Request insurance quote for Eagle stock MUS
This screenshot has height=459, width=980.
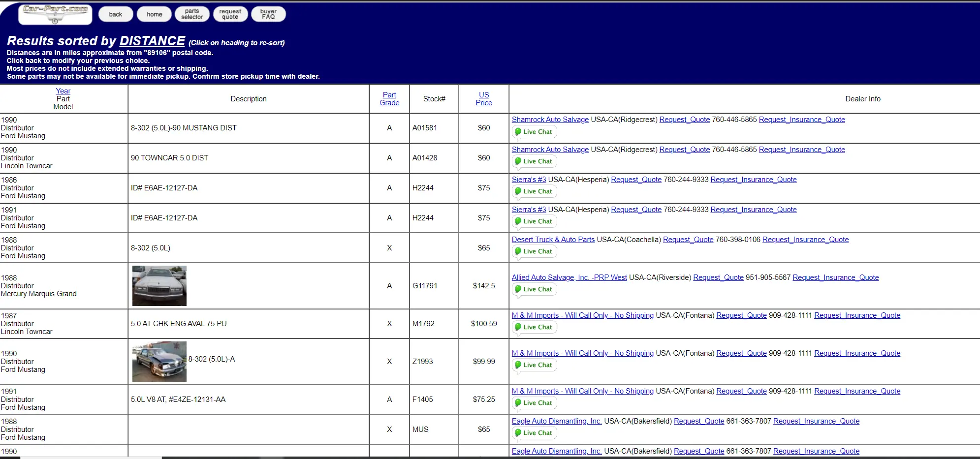tap(817, 421)
